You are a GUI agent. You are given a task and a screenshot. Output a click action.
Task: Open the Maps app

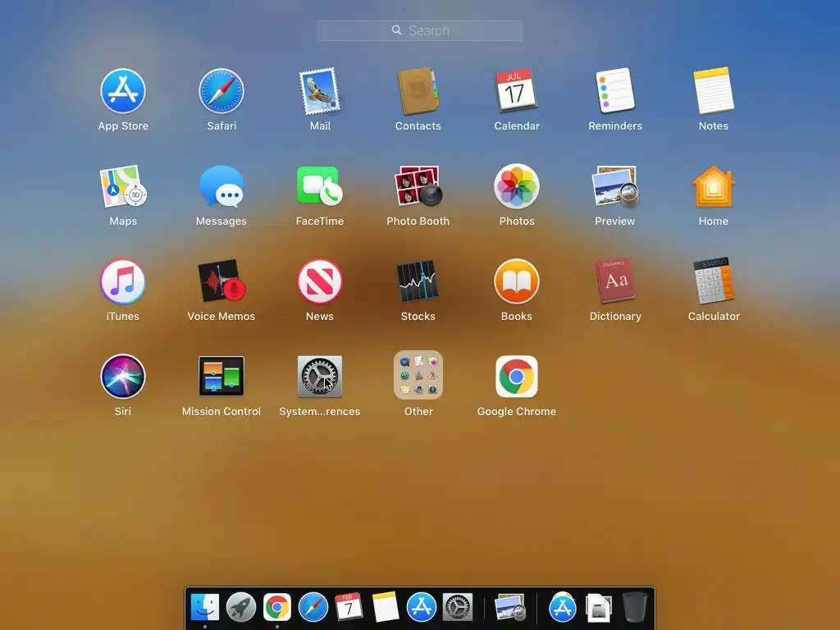123,186
